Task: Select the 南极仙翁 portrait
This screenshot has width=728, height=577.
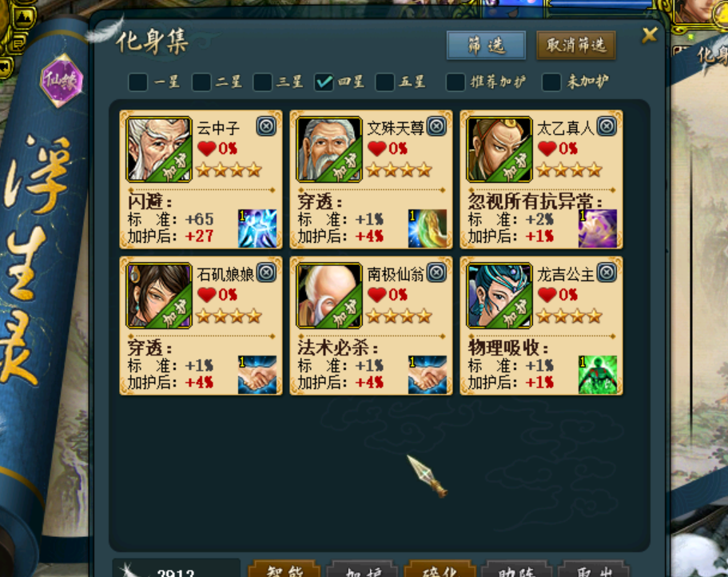Action: pyautogui.click(x=329, y=295)
